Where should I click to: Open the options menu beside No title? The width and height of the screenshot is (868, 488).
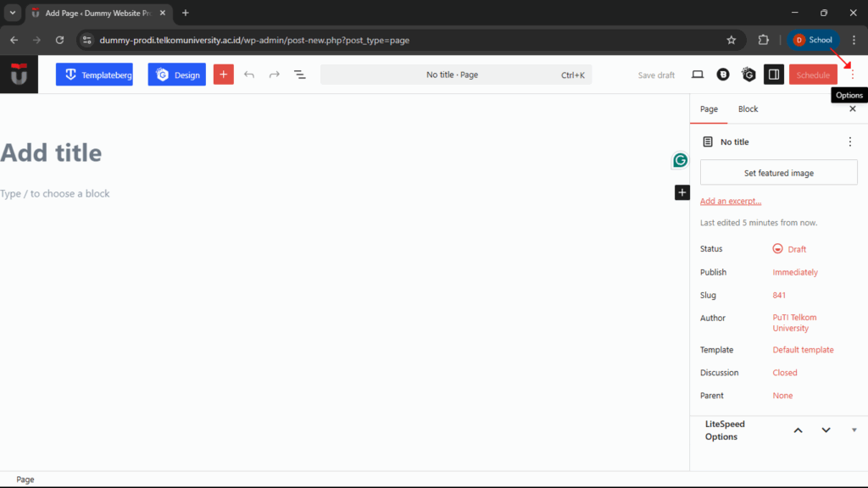pyautogui.click(x=850, y=141)
